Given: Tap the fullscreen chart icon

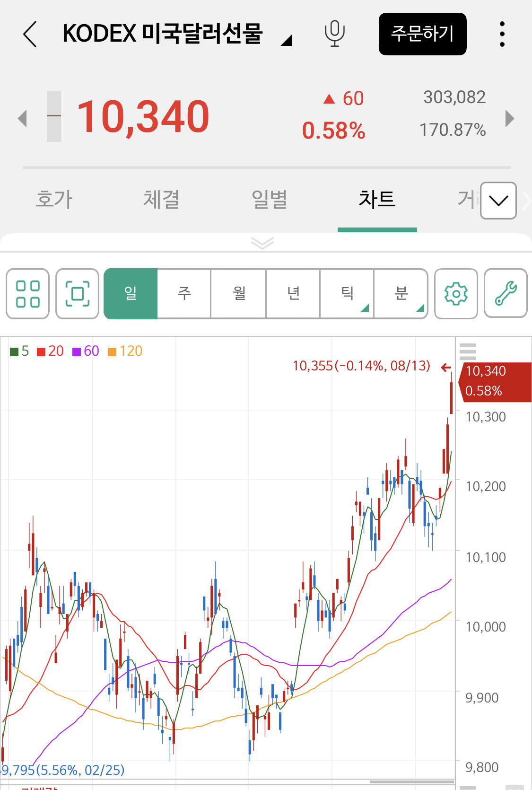Looking at the screenshot, I should click(77, 294).
